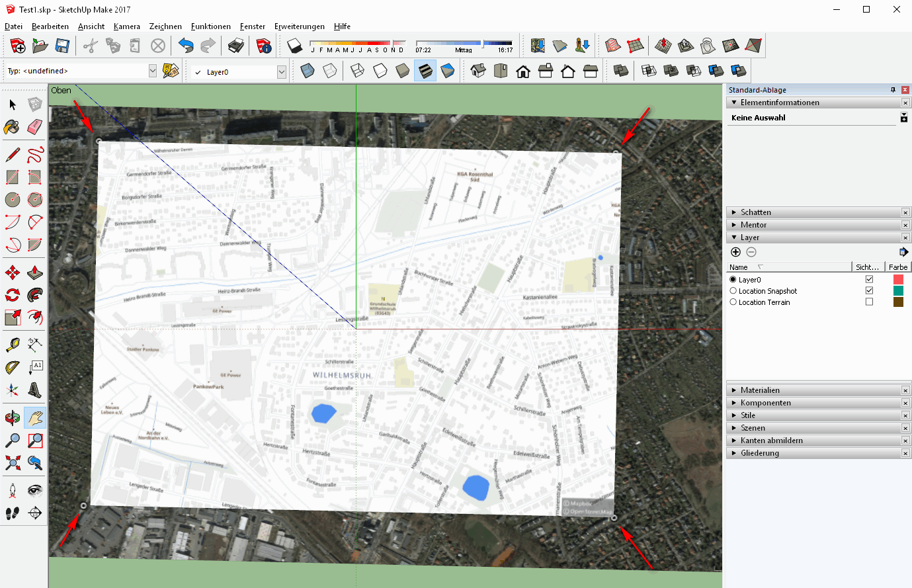
Task: Click the Undo arrow in toolbar
Action: click(x=186, y=46)
